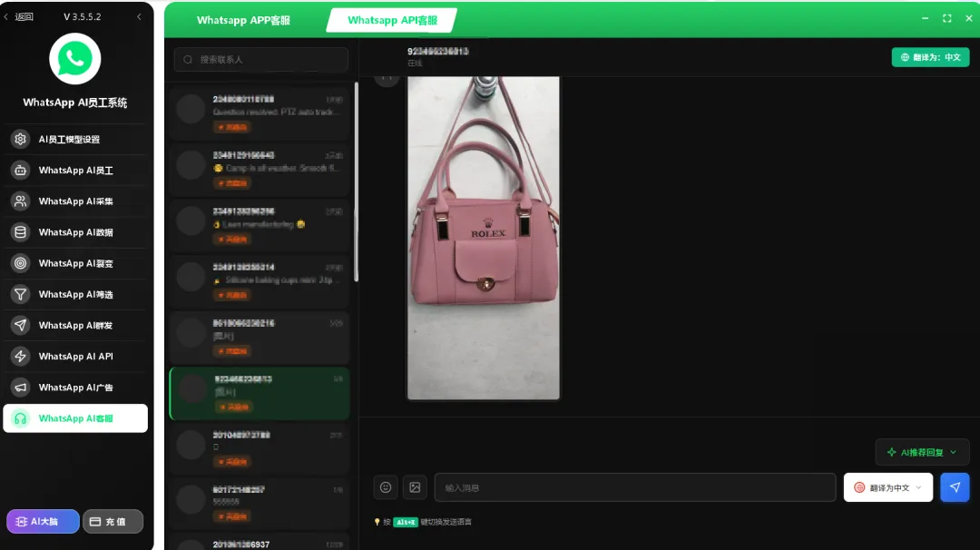Click the sparkle icon in AI推荐回复

891,452
